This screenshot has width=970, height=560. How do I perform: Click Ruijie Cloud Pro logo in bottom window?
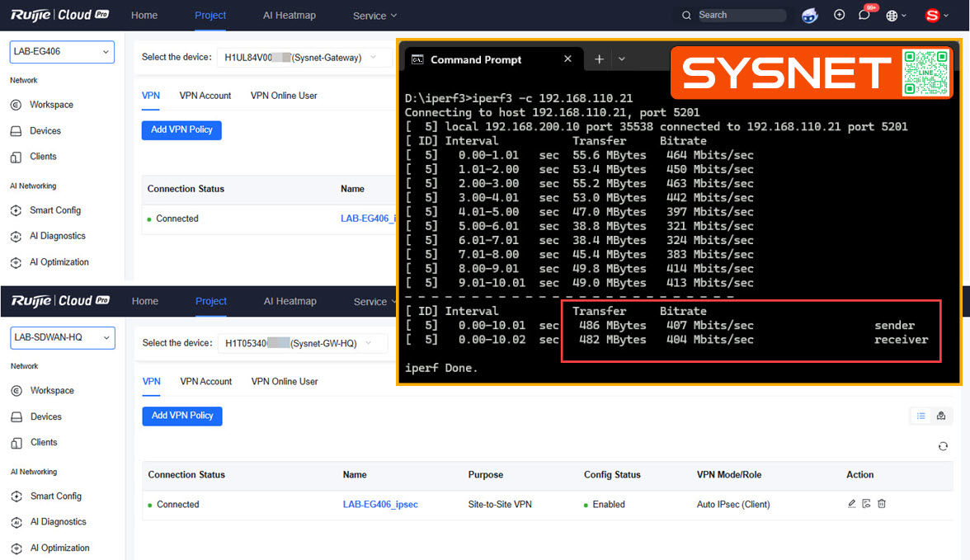tap(60, 301)
